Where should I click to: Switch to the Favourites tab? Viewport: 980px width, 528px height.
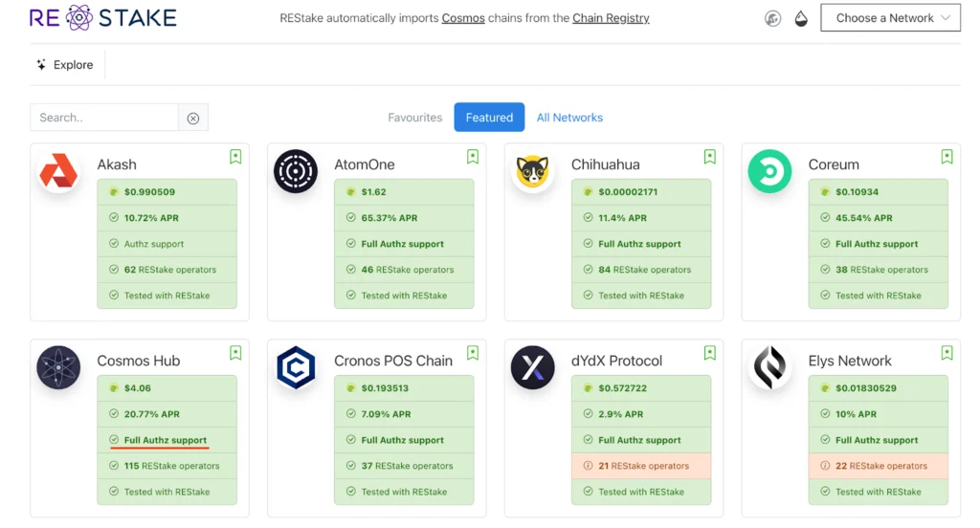(414, 118)
